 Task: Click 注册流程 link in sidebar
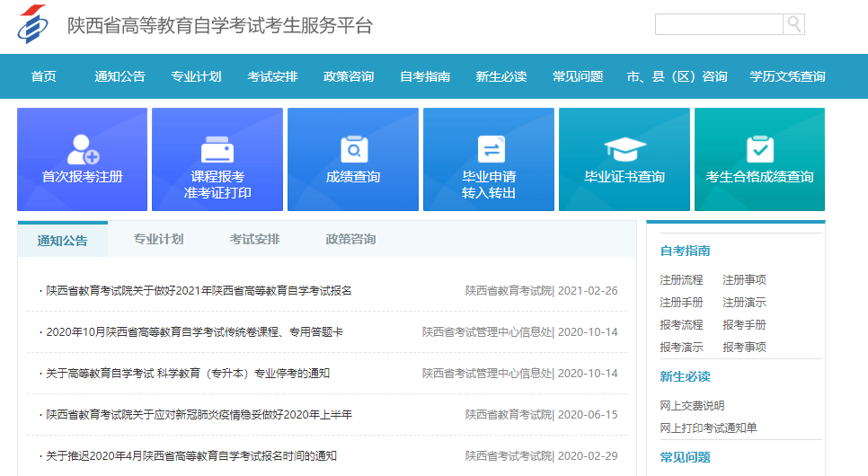681,280
